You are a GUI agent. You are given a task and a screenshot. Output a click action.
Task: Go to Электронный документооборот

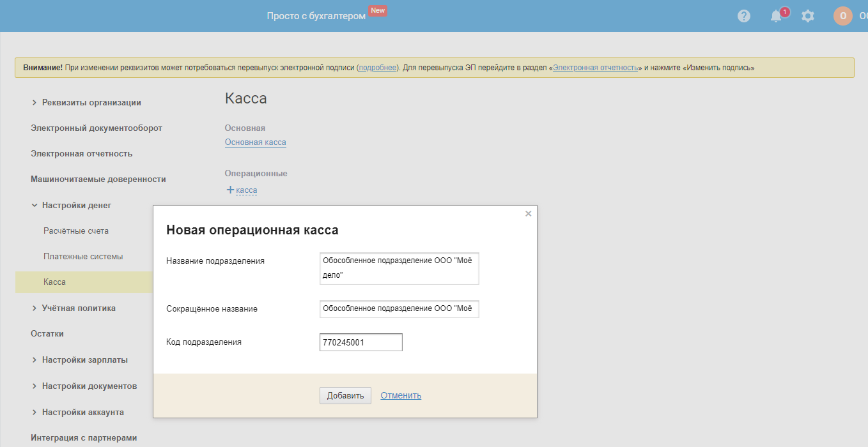[x=97, y=128]
